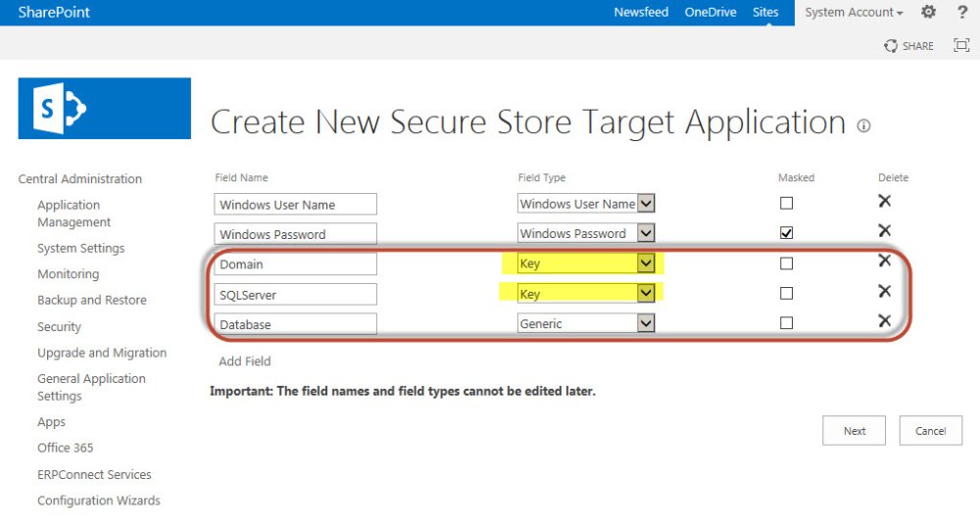The image size is (980, 525).
Task: Open Backup and Restore in sidebar
Action: (x=92, y=300)
